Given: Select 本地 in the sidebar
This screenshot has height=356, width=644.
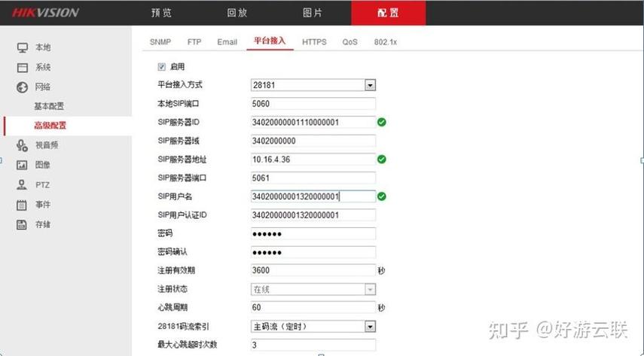Looking at the screenshot, I should (43, 47).
